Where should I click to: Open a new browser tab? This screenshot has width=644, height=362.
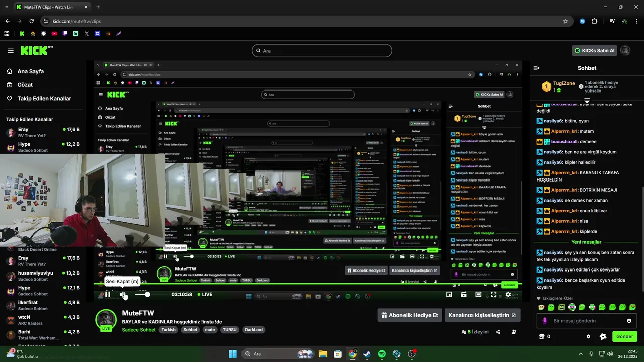[98, 7]
